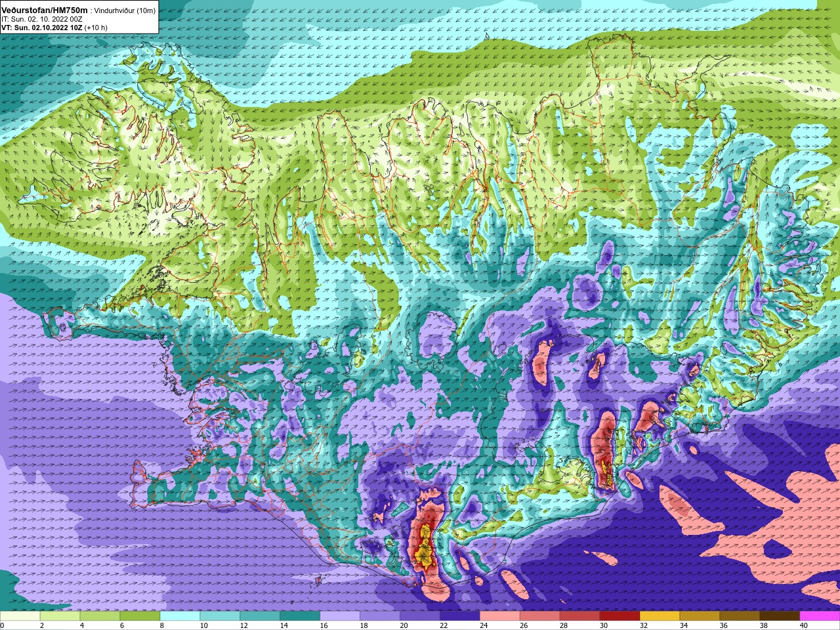Select the green 4–6 legend swatch
Viewport: 840px width, 630px height.
pos(100,616)
